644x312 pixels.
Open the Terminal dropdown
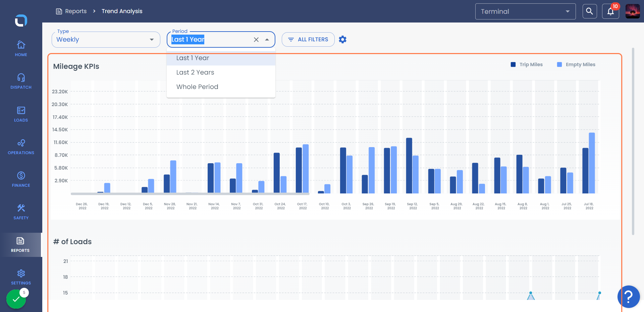(525, 11)
